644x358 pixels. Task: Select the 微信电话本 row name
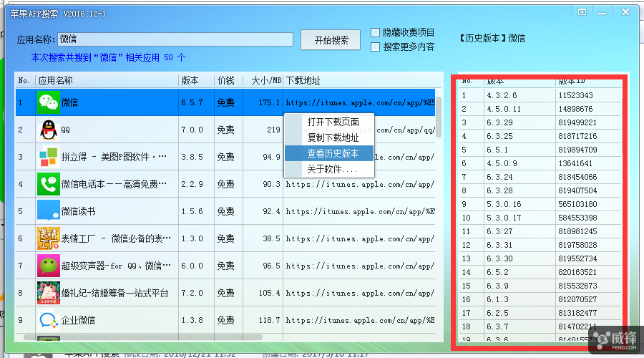114,184
